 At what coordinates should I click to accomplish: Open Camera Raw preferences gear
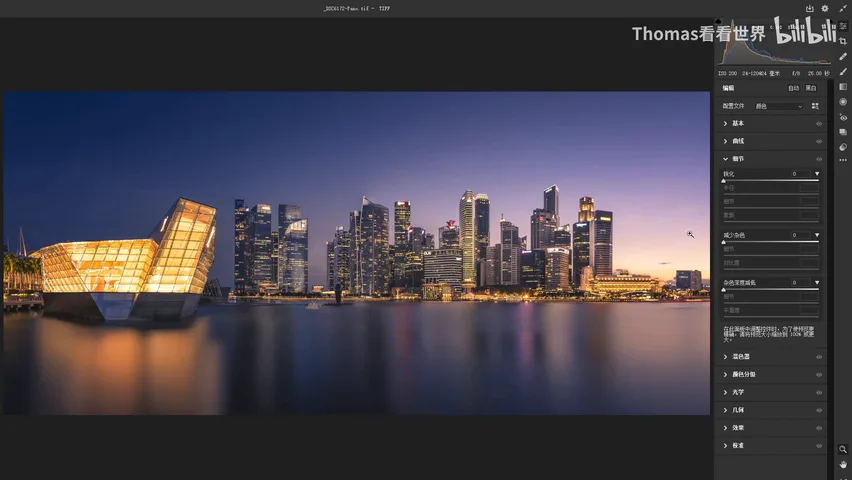[x=825, y=8]
